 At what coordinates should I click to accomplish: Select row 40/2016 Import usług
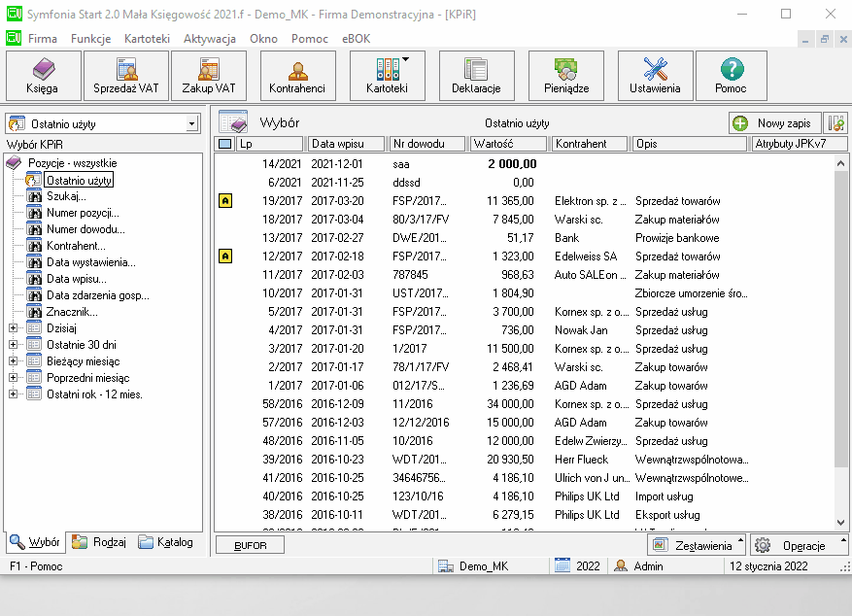click(x=525, y=496)
